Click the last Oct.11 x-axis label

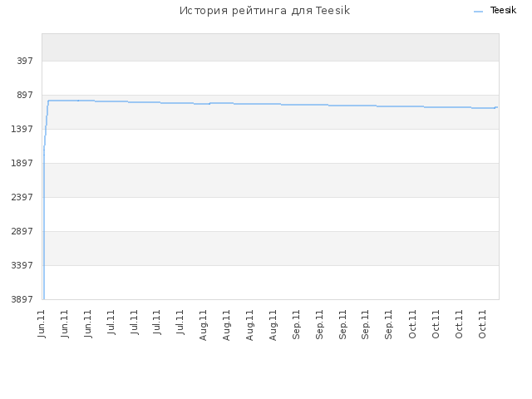[x=482, y=324]
